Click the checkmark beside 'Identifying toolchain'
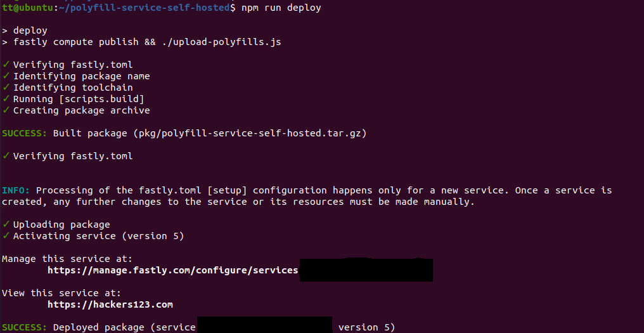 pos(6,87)
